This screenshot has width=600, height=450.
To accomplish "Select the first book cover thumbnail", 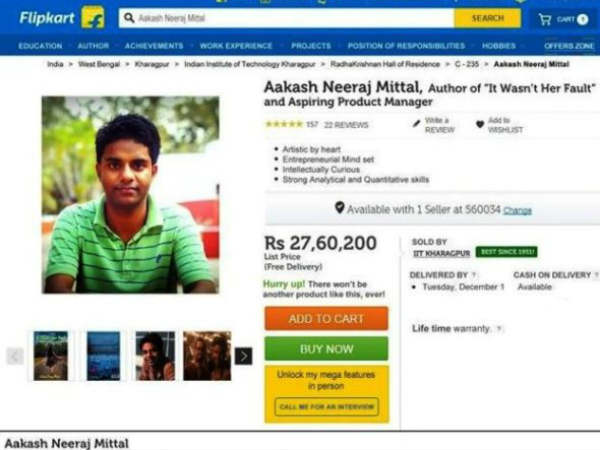I will coord(51,356).
